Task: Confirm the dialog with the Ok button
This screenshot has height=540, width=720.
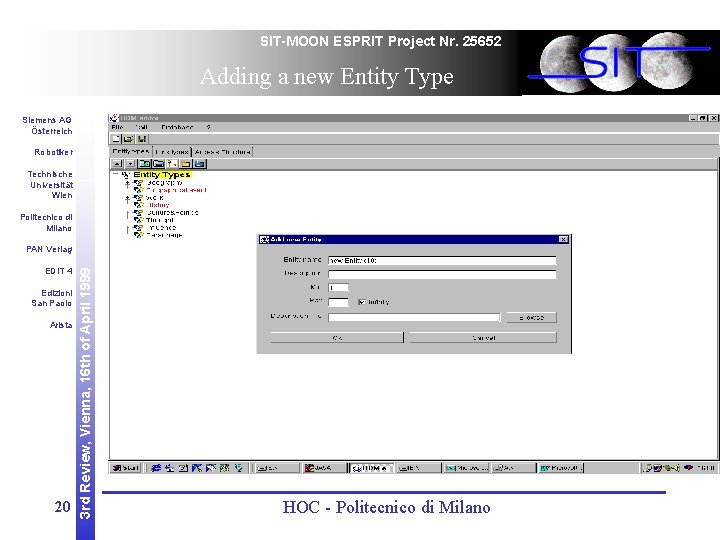Action: coord(337,338)
